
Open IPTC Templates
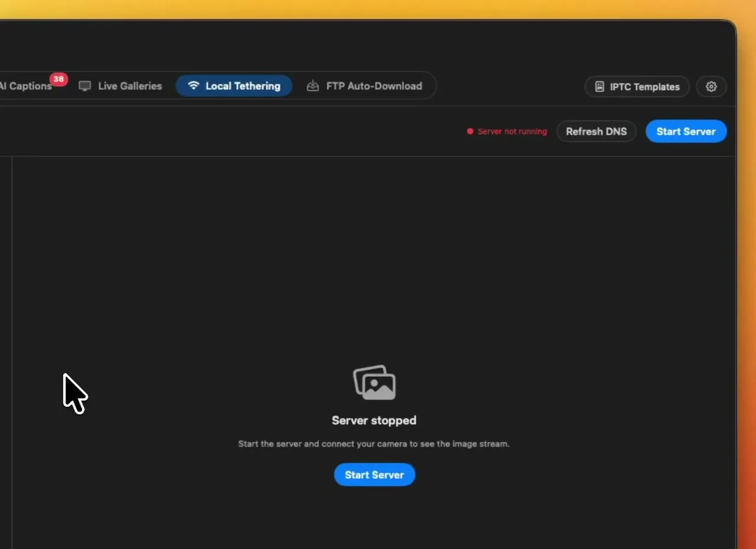(637, 87)
